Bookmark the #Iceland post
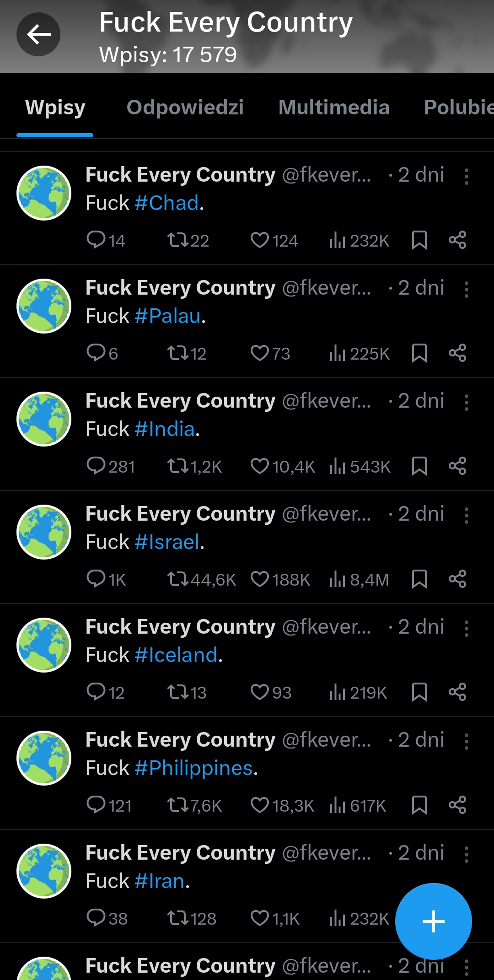 point(419,692)
